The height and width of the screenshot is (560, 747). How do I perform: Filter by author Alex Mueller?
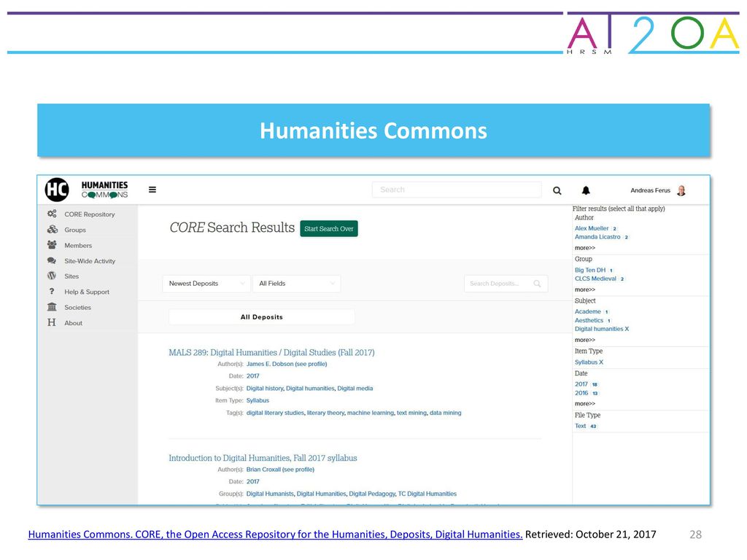click(x=592, y=228)
